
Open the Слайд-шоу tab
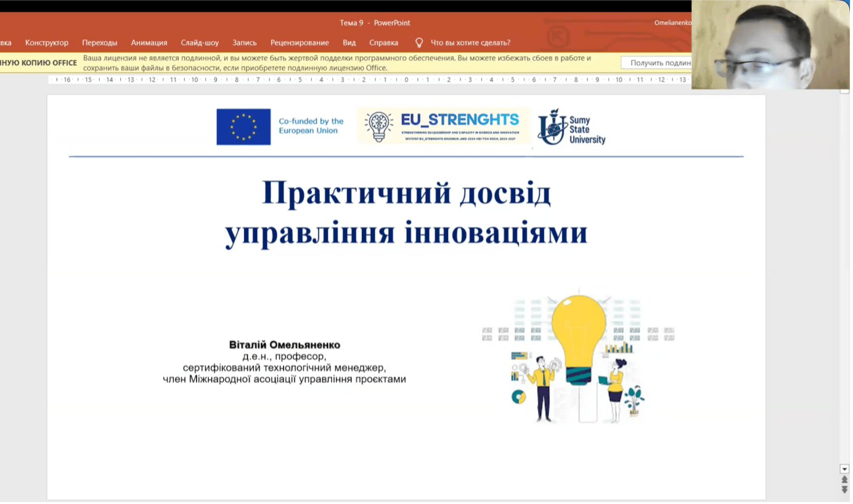coord(200,43)
